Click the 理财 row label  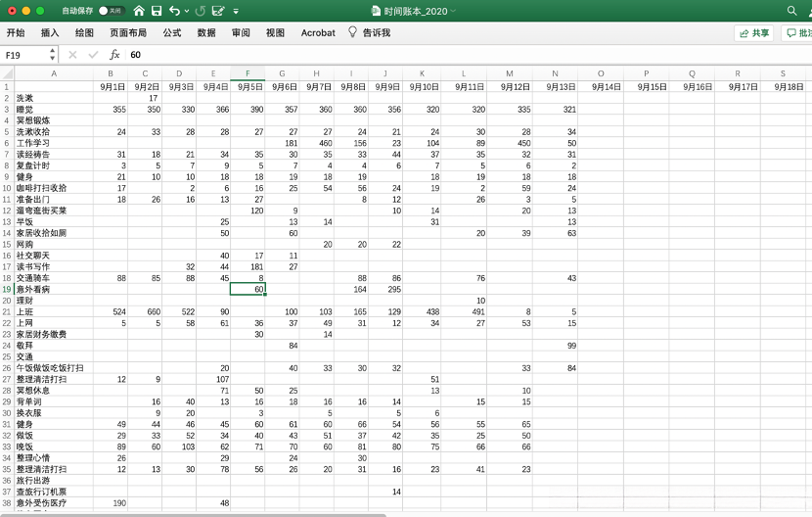tap(24, 301)
